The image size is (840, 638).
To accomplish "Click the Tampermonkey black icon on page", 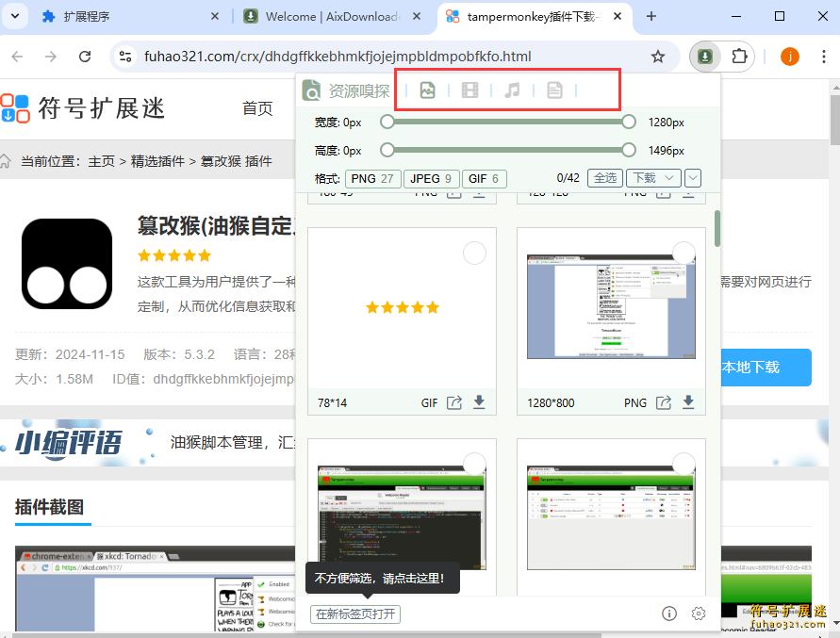I will [67, 264].
